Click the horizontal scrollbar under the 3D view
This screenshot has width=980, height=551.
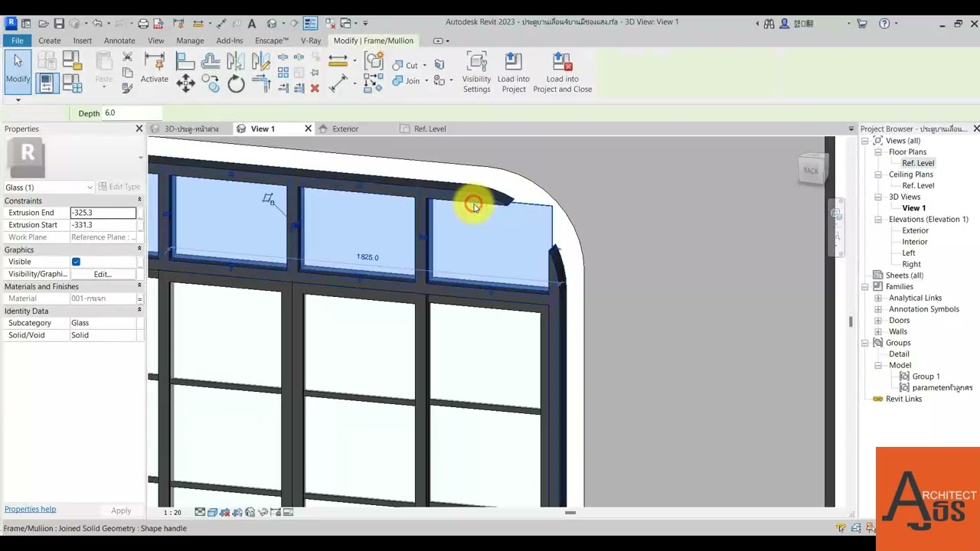570,513
